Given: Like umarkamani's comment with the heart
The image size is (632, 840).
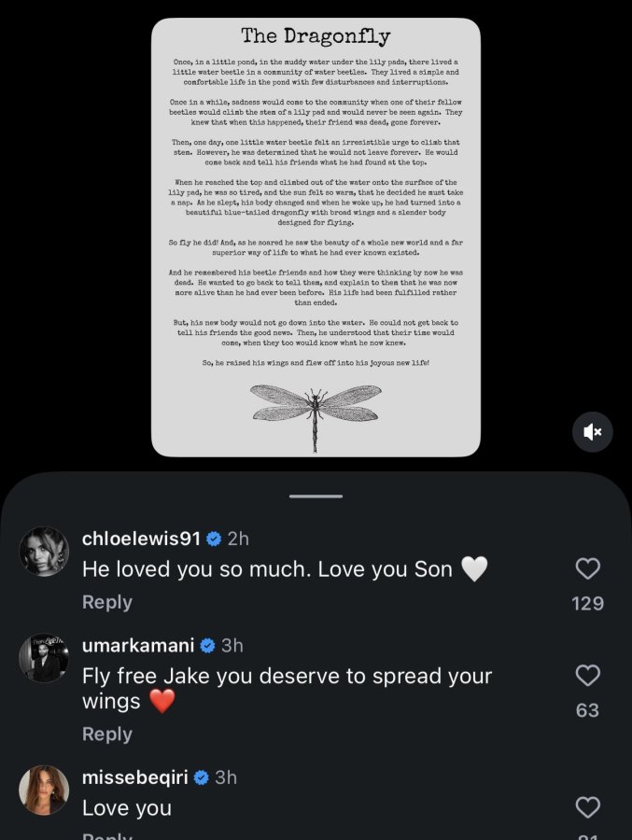Looking at the screenshot, I should (x=587, y=675).
